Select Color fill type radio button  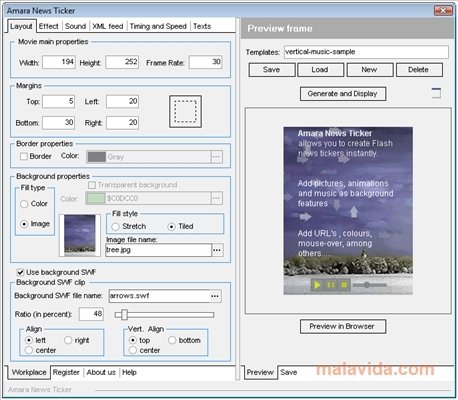[24, 204]
